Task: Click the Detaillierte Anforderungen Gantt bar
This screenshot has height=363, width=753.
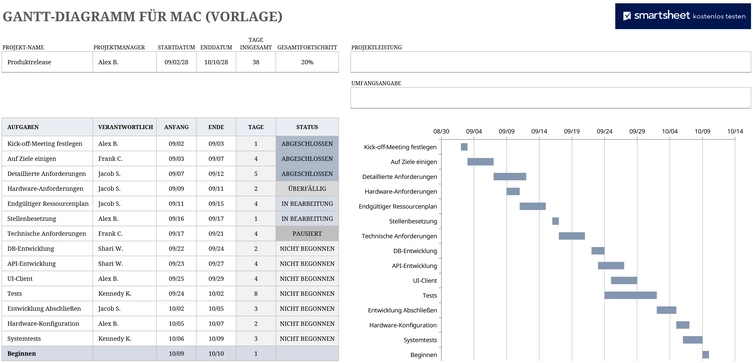Action: coord(510,177)
